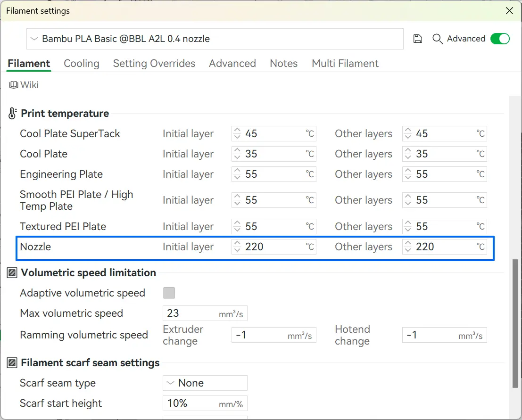The image size is (522, 420).
Task: Click the Max volumetric speed field
Action: [x=205, y=313]
